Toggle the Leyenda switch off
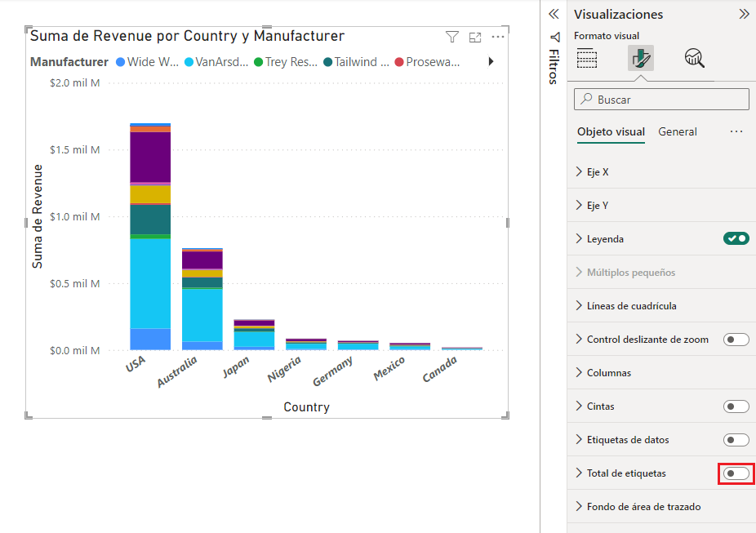This screenshot has width=756, height=533. (736, 238)
